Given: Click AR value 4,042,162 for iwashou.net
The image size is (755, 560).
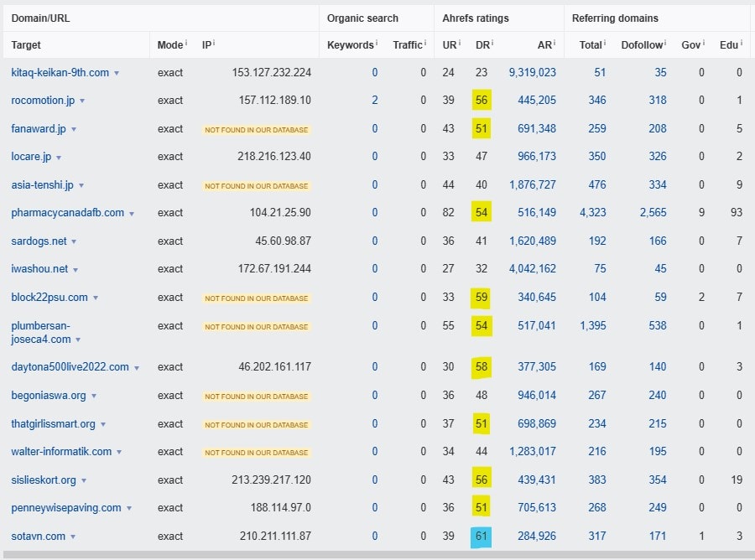Looking at the screenshot, I should [x=532, y=269].
